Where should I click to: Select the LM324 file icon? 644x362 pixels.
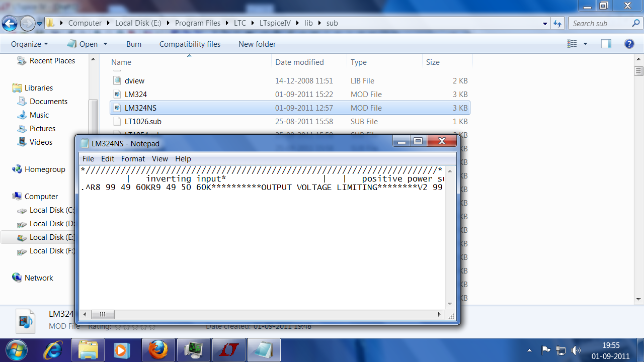click(x=117, y=94)
